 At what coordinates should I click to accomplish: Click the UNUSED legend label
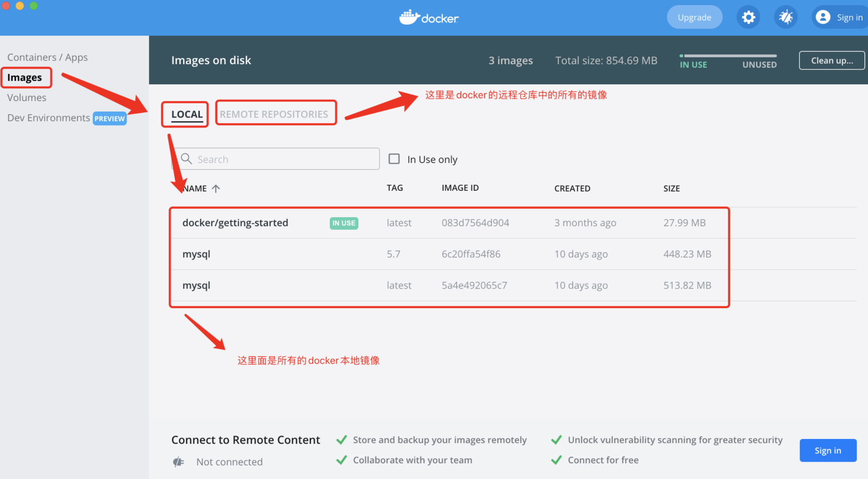(x=759, y=65)
